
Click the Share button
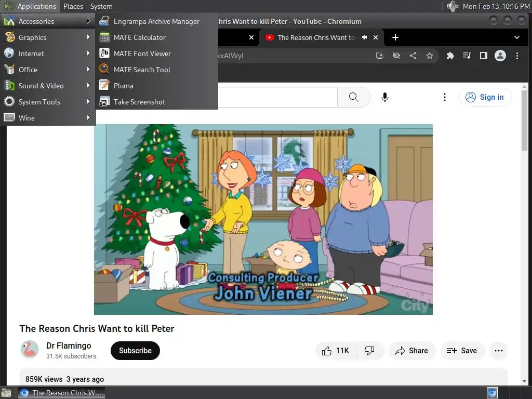pyautogui.click(x=412, y=351)
